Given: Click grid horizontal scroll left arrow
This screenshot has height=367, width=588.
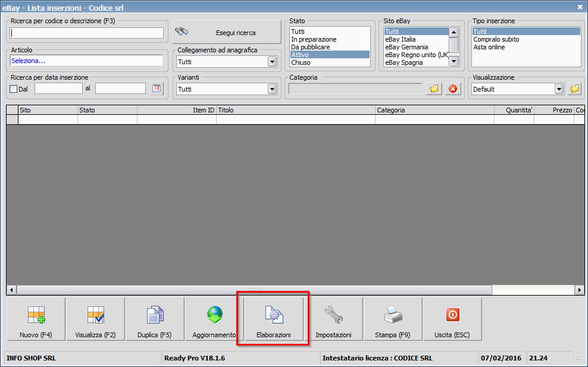Looking at the screenshot, I should click(x=12, y=290).
